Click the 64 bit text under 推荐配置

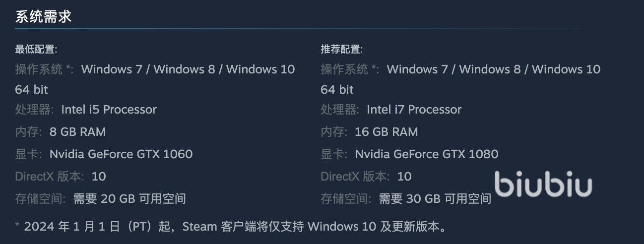click(337, 90)
